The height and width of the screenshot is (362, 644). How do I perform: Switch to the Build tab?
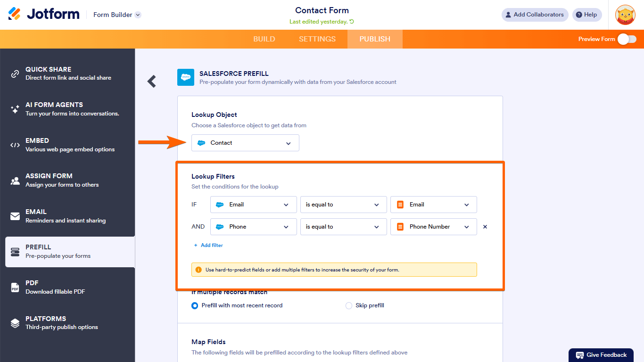(264, 39)
